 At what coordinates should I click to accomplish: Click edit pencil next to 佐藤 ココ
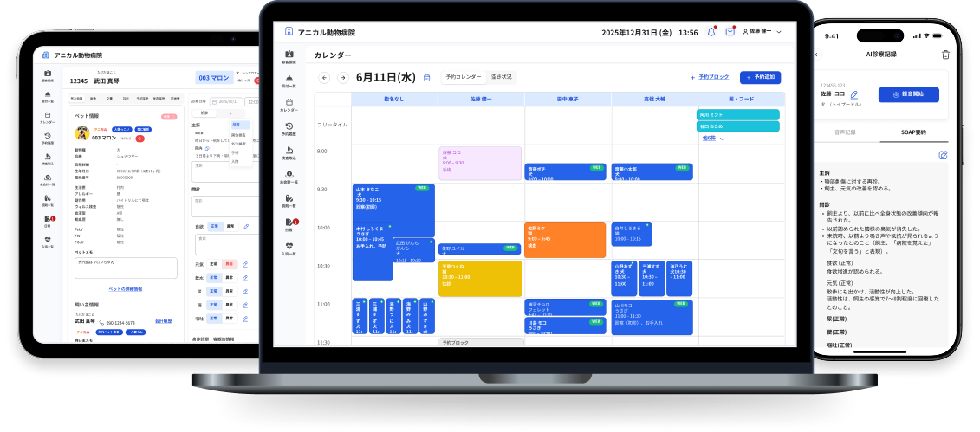(854, 94)
